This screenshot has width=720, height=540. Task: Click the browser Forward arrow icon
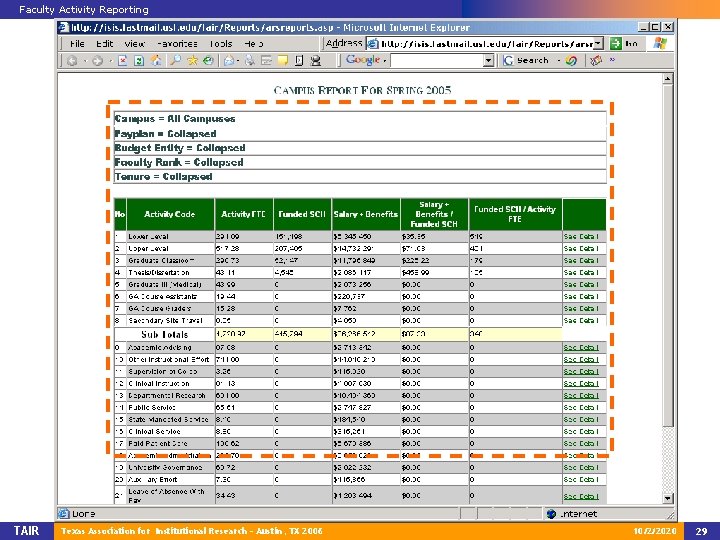(97, 61)
